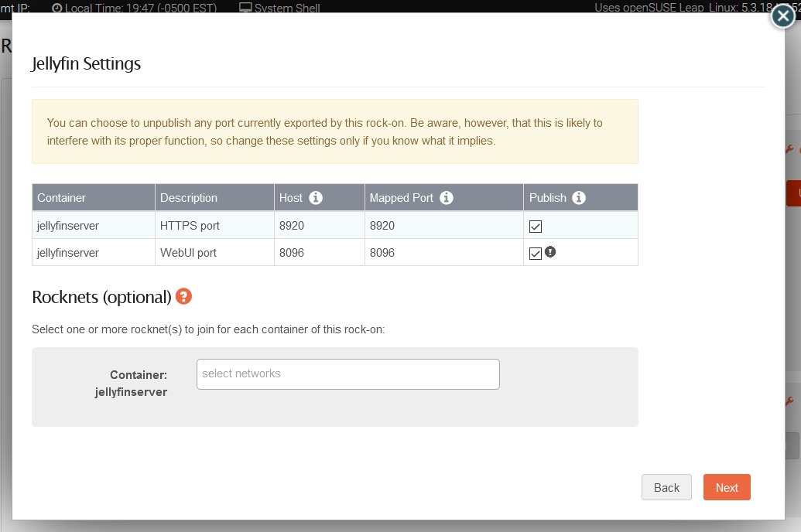Click jellyfinserver in the WebUI port row

point(68,253)
